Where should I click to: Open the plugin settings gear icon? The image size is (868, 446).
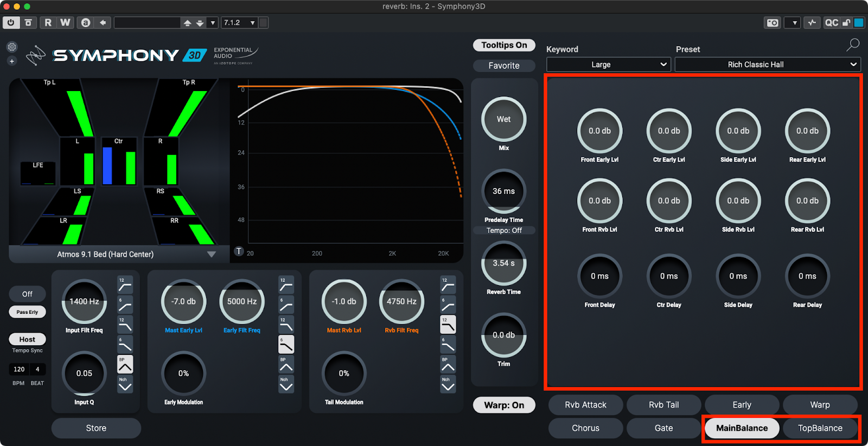(x=12, y=47)
